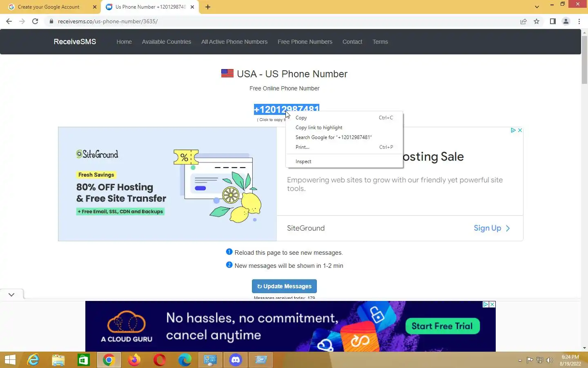Open the side panel icon
This screenshot has width=588, height=368.
[x=552, y=21]
